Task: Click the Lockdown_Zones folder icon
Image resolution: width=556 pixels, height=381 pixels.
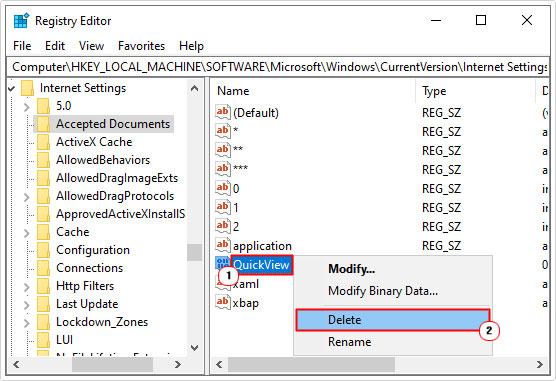Action: coord(44,322)
